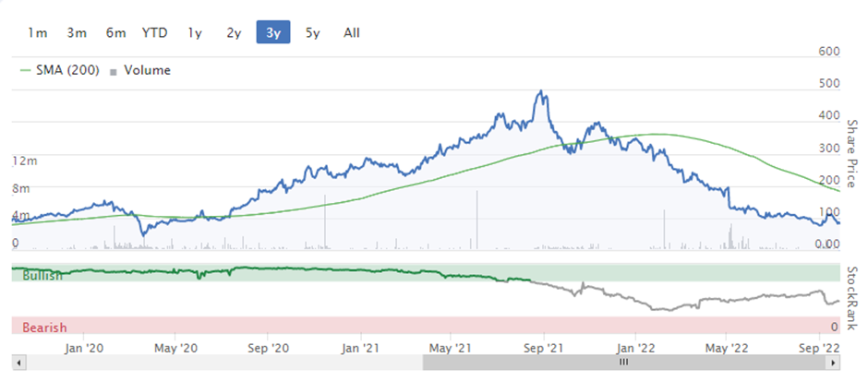Click the May '21 axis label
The image size is (868, 381).
(450, 348)
